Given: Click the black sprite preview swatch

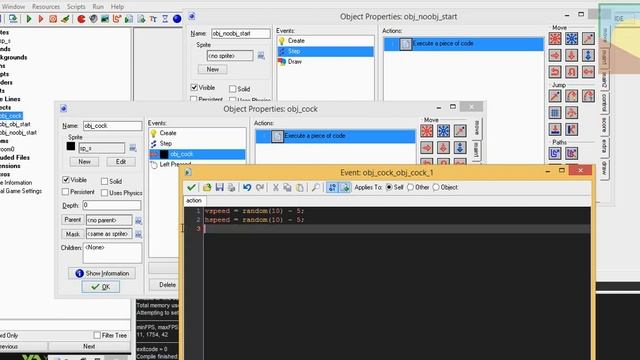Looking at the screenshot, I should click(x=71, y=146).
